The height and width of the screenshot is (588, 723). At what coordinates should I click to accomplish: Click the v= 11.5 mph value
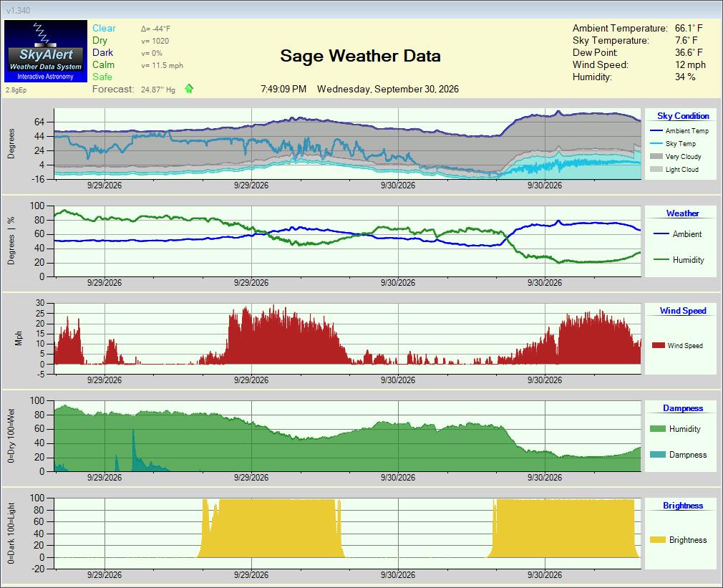(162, 65)
